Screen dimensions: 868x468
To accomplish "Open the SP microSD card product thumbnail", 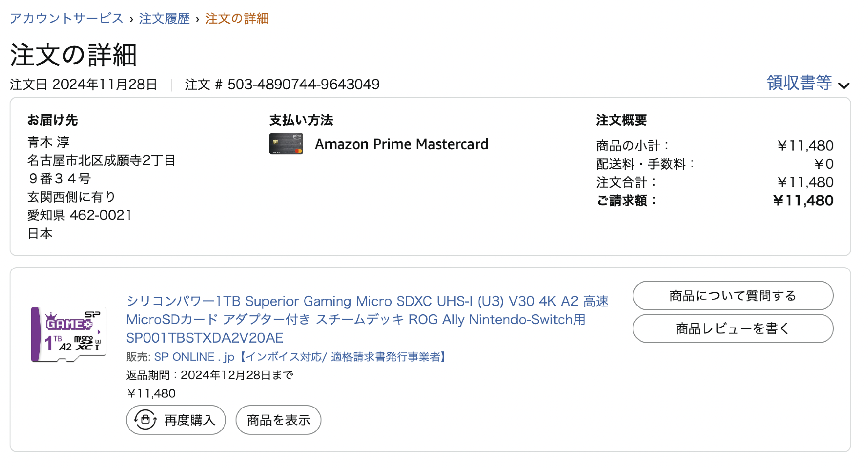I will [x=68, y=334].
